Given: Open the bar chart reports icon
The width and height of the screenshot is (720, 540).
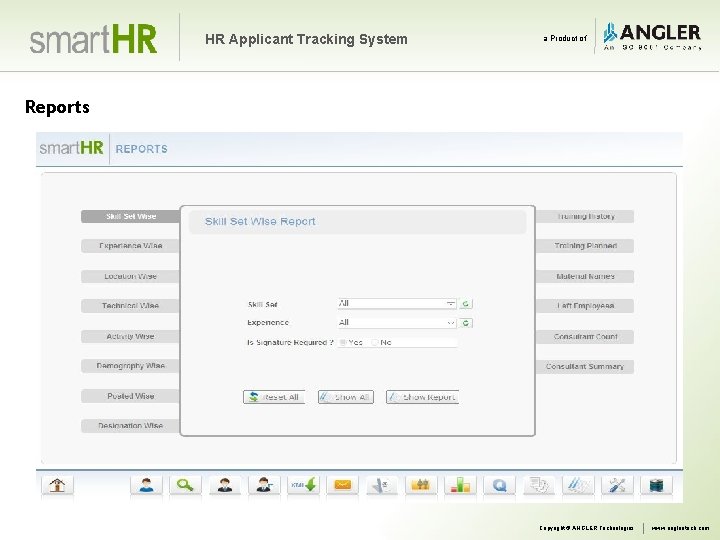Looking at the screenshot, I should click(460, 485).
